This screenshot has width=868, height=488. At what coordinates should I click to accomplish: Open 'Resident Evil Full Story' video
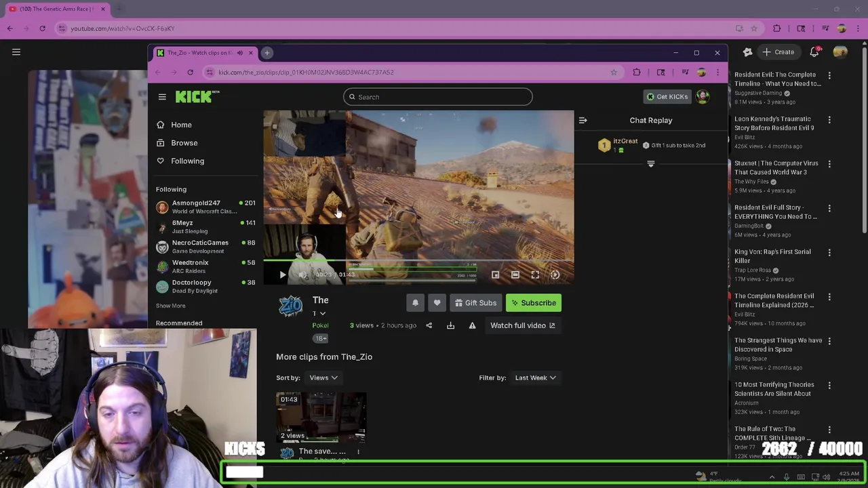click(x=775, y=212)
